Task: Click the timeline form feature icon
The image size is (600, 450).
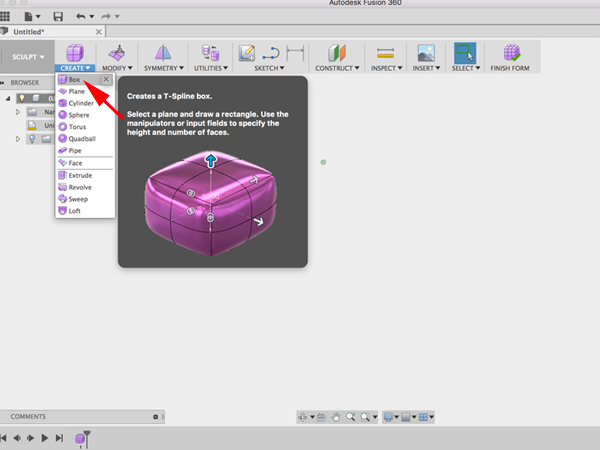Action: pos(82,439)
